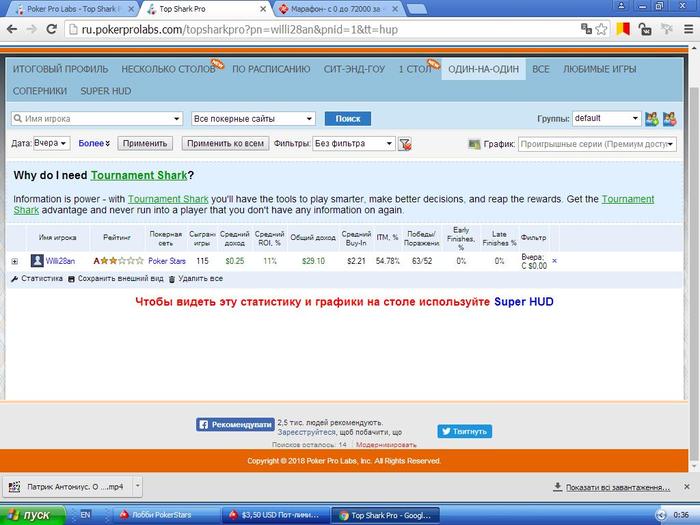Click the Твитнуть button
The width and height of the screenshot is (700, 525).
[465, 431]
